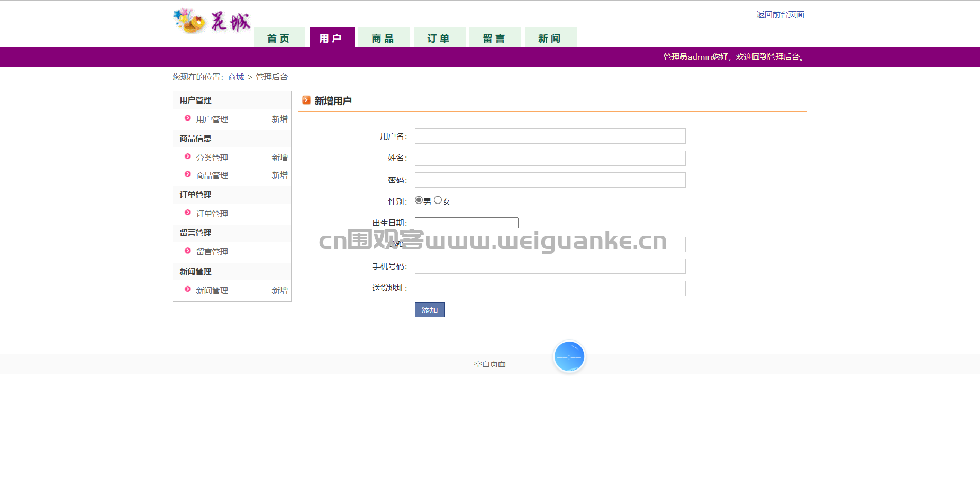This screenshot has width=980, height=498.
Task: Click bullet icon beside 分类管理
Action: click(x=188, y=156)
